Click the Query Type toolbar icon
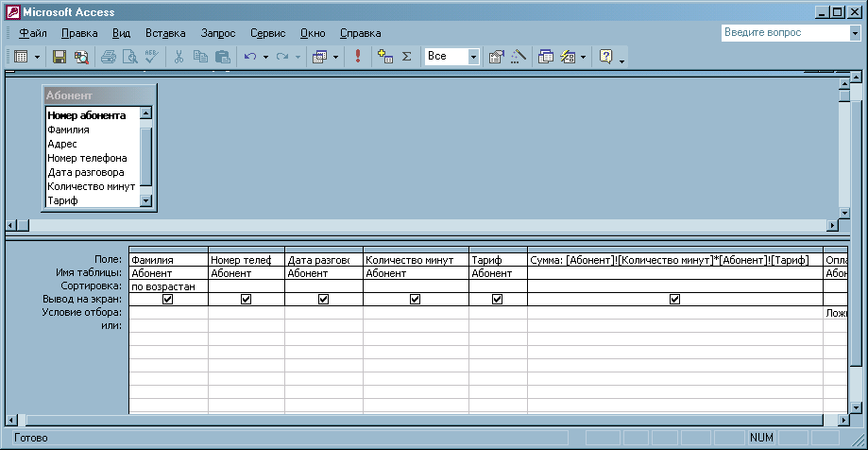 coord(320,57)
